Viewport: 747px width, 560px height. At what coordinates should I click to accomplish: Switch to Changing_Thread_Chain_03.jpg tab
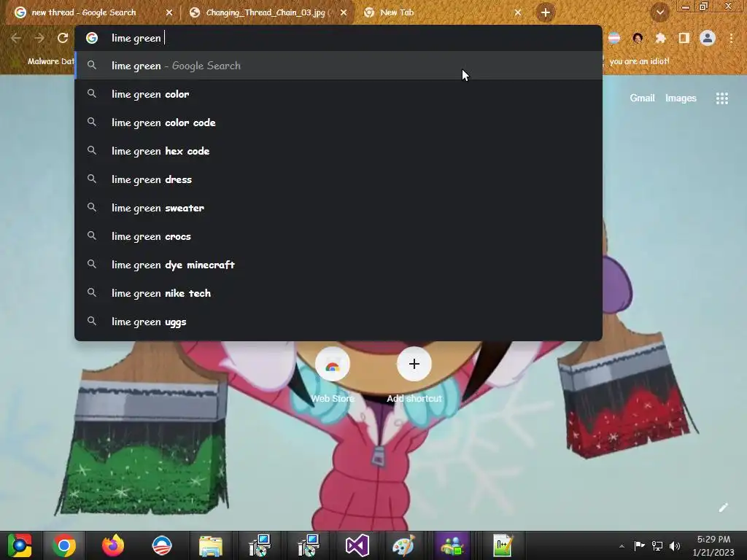[x=266, y=12]
